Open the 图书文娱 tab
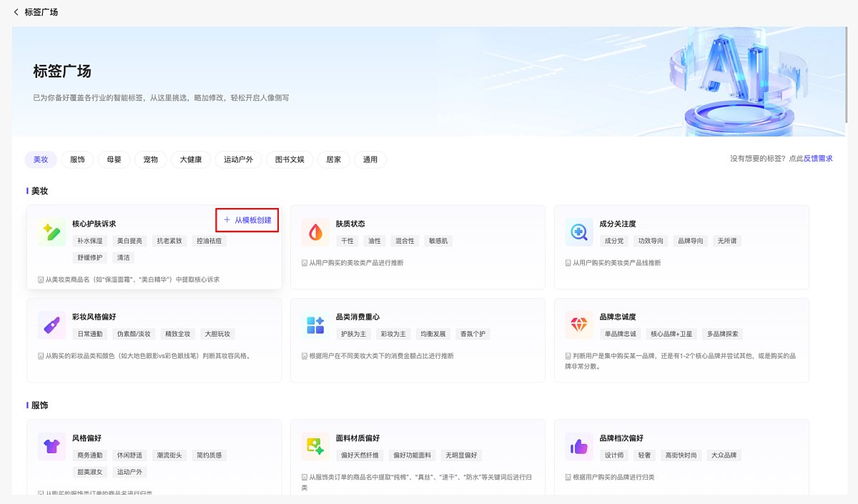 click(290, 159)
